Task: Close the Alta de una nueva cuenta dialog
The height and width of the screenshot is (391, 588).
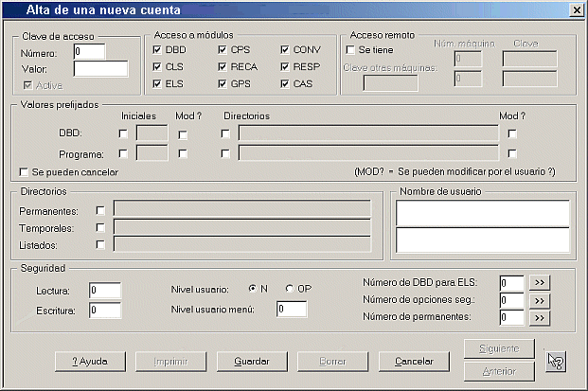Action: 575,9
